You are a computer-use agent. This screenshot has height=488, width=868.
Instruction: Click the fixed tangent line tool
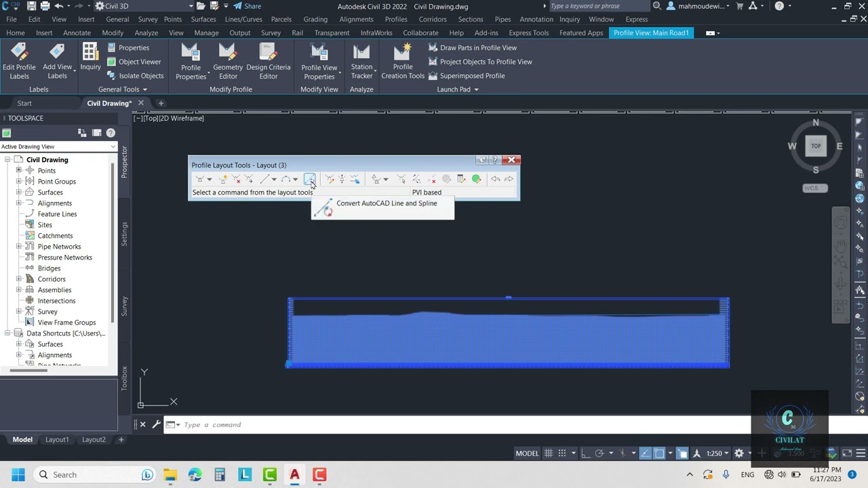point(265,179)
